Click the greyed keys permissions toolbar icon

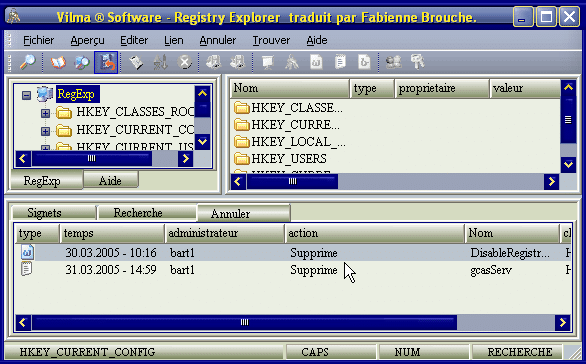pos(417,62)
